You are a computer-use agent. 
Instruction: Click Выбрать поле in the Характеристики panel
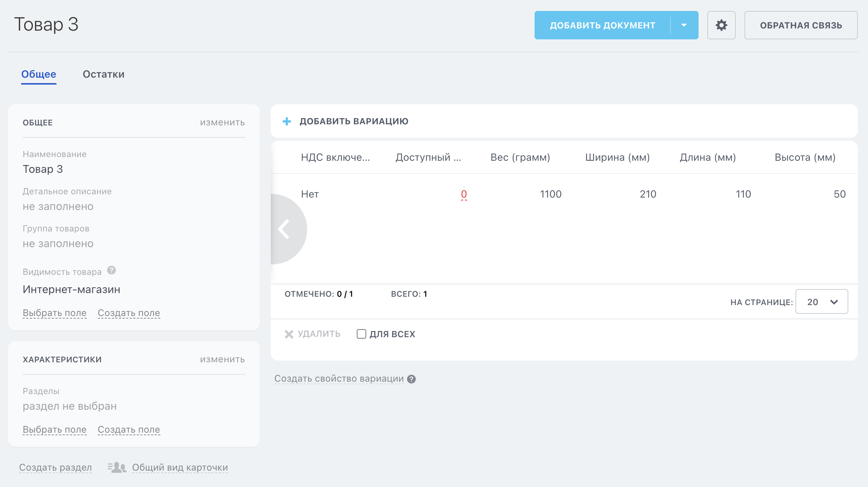[55, 429]
